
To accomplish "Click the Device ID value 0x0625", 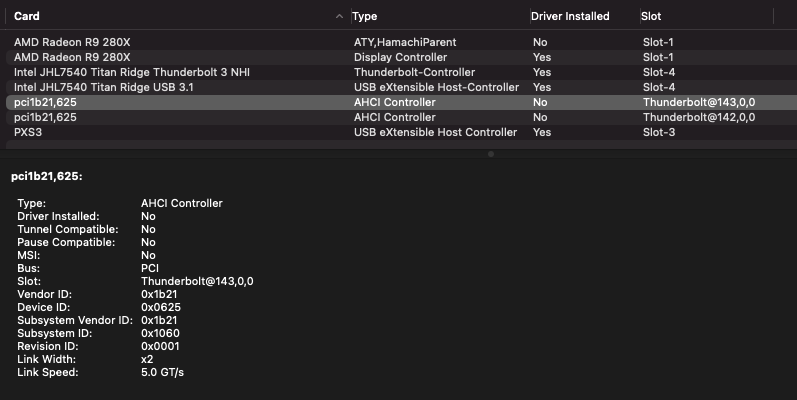I will coord(160,307).
